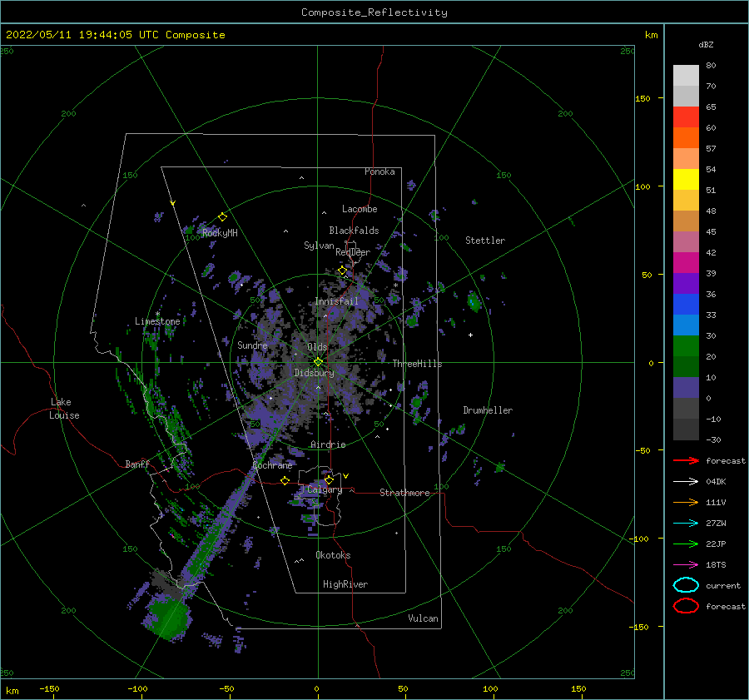The image size is (749, 700).
Task: Click the magenta 18TS arrow icon
Action: tap(686, 565)
